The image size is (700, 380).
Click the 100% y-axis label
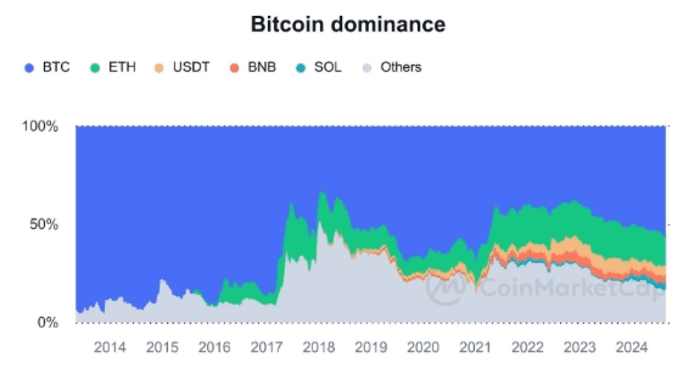click(40, 126)
